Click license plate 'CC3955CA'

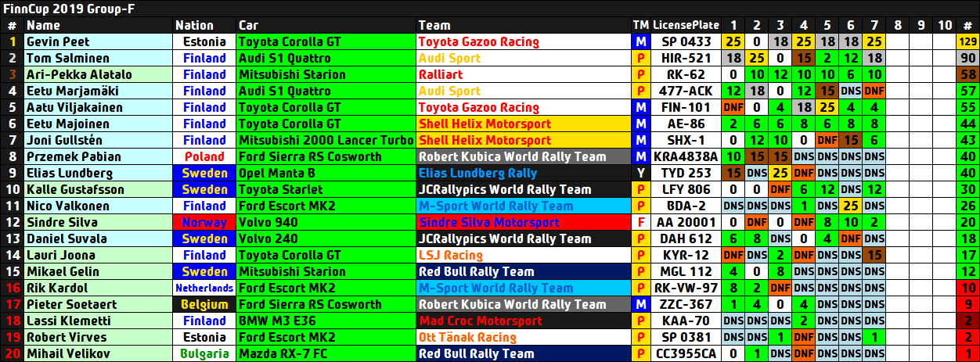[686, 353]
